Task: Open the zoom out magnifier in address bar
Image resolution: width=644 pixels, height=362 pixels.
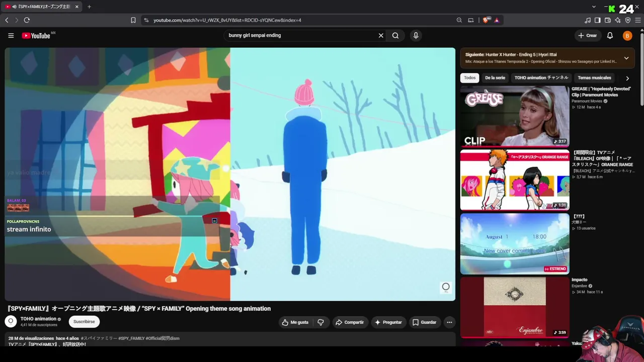Action: pos(459,20)
